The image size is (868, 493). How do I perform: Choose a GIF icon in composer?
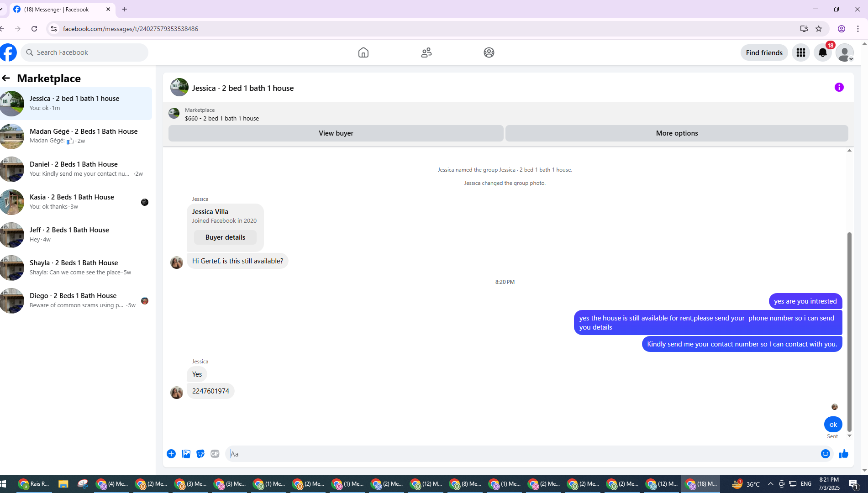click(x=215, y=454)
